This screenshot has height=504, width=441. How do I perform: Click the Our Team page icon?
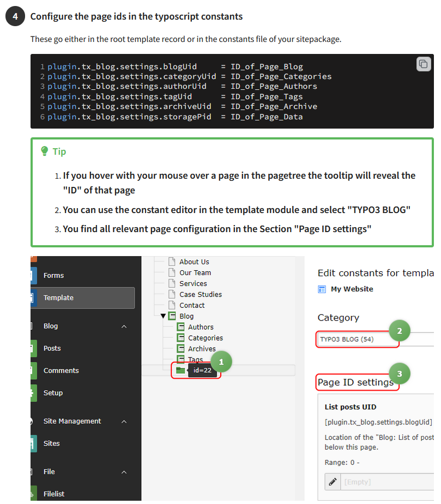click(172, 272)
